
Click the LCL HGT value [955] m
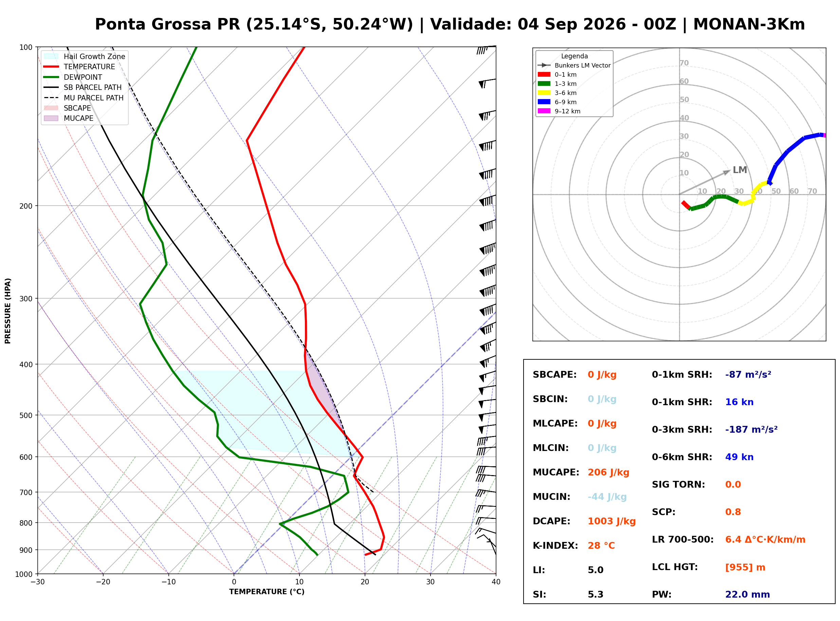745,567
